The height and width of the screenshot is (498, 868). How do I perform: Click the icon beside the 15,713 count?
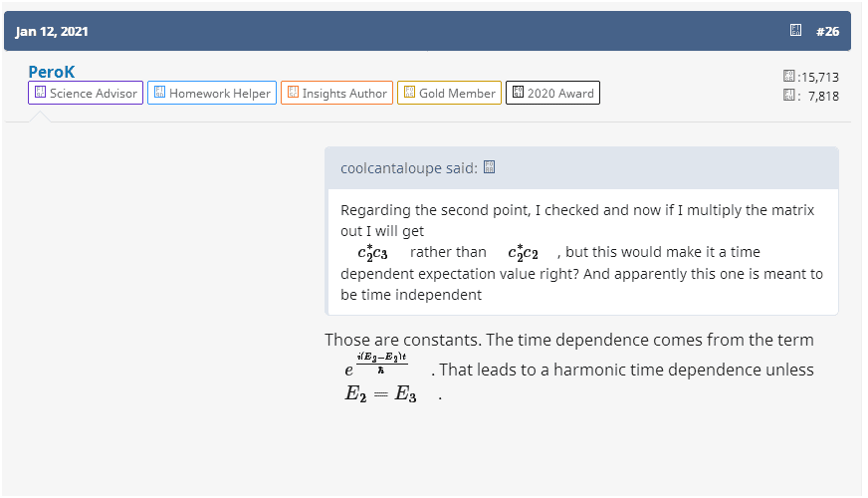click(x=789, y=77)
